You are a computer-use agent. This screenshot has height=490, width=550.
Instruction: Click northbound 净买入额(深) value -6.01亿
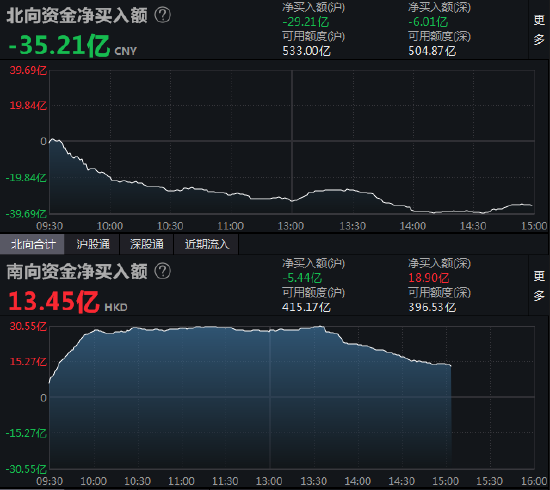pos(428,22)
